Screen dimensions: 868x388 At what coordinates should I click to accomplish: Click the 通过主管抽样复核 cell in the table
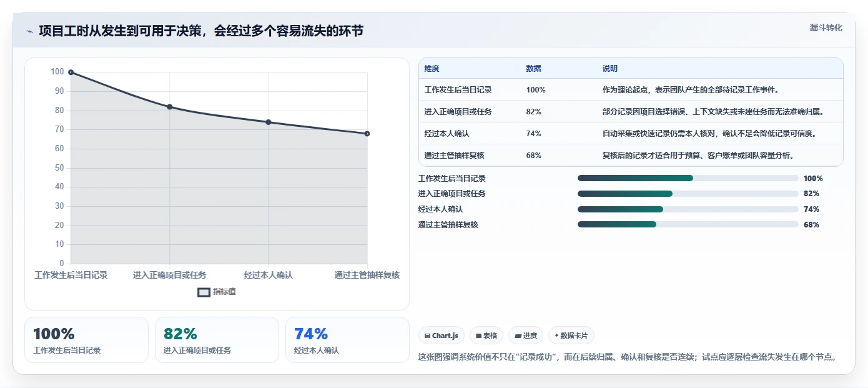(x=455, y=156)
